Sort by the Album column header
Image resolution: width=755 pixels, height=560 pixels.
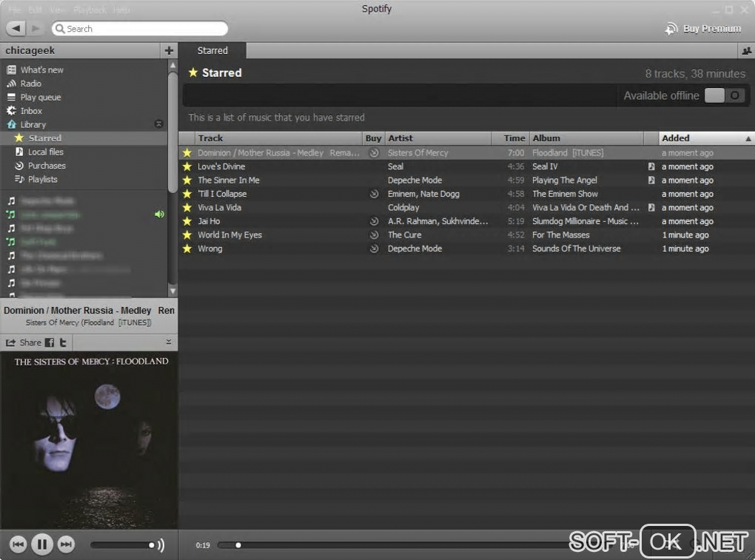click(x=586, y=138)
